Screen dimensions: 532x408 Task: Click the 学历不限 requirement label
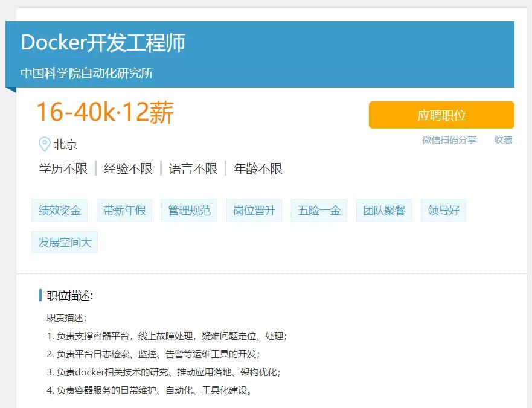click(x=63, y=168)
